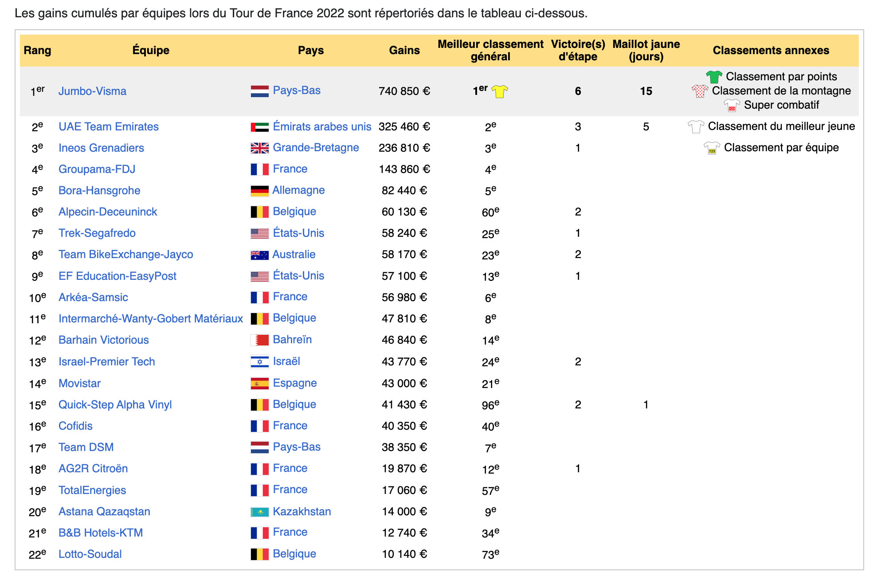Open the Émirats arabes unis country link
Screen dimensions: 877x588
(x=322, y=127)
